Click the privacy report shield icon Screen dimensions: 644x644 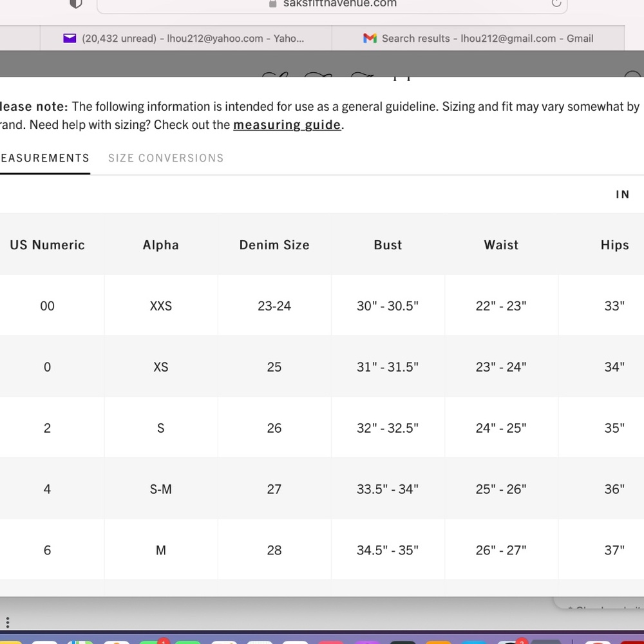tap(76, 3)
